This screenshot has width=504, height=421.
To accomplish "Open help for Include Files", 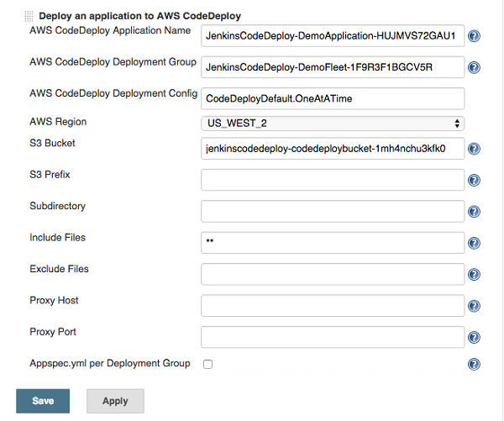I will pos(474,243).
